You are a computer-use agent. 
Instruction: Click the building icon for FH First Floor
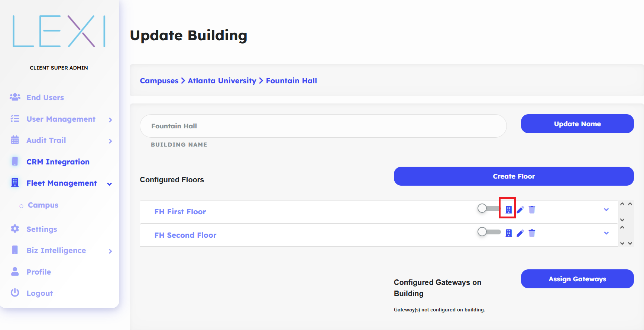click(509, 210)
